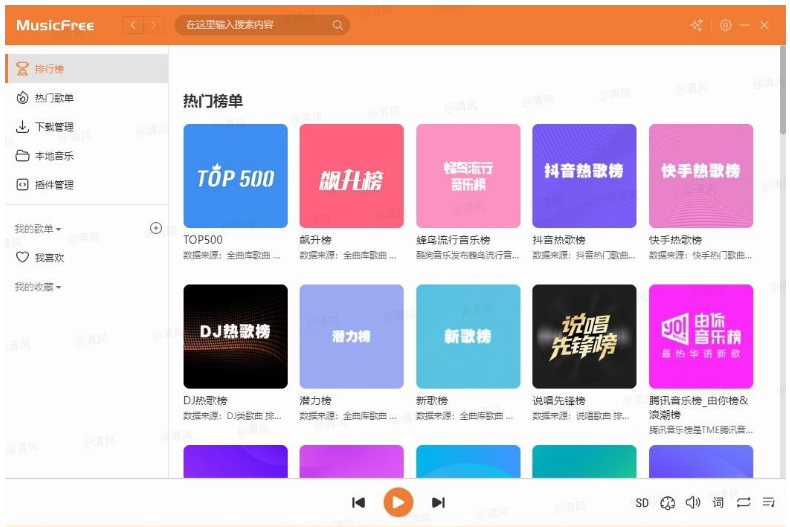Open the 热门歌单 hot playlists sidebar item

click(87, 98)
